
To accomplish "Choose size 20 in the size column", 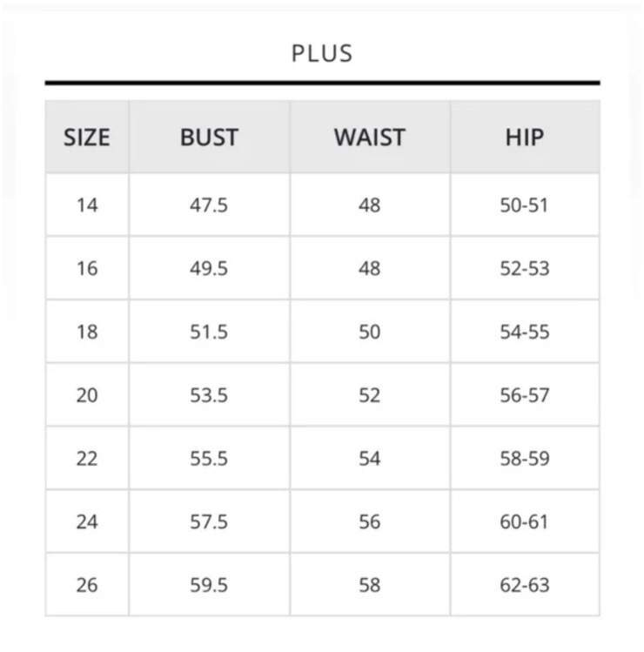I will (87, 395).
